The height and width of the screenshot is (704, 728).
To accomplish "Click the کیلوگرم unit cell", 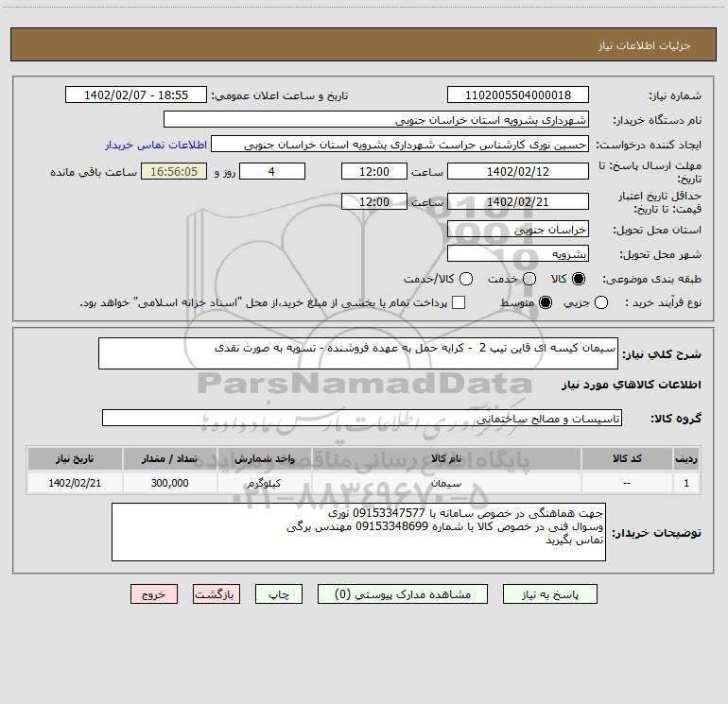I will point(264,483).
